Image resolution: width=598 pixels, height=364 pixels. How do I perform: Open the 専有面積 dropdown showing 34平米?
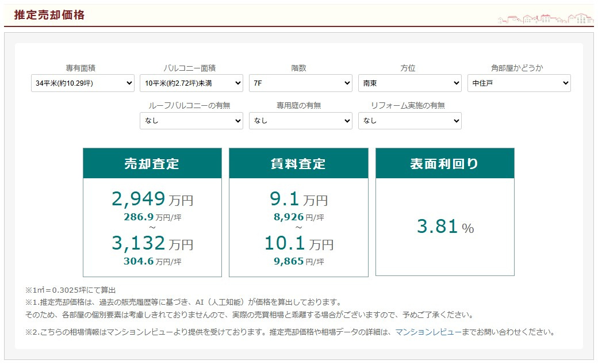pos(82,83)
